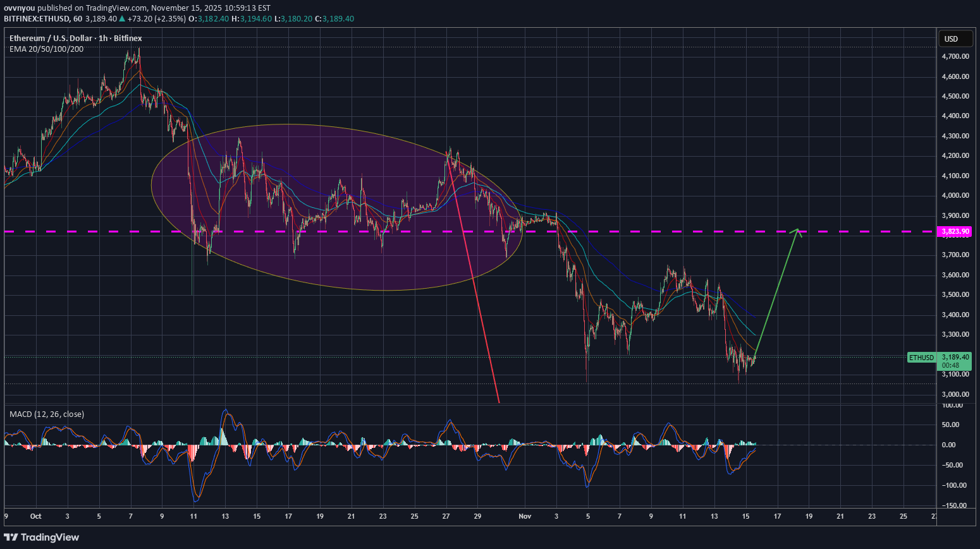Click the green projection arrow line

[776, 291]
